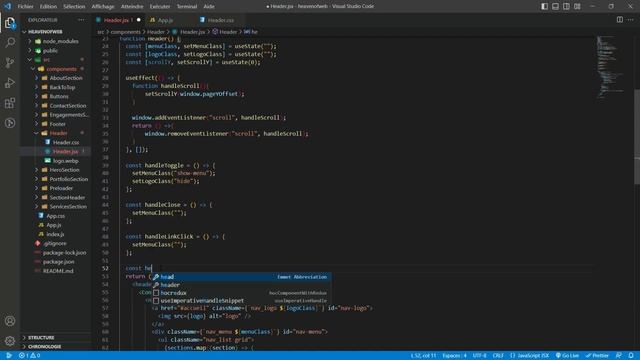Click the line and column indicator

click(423, 356)
